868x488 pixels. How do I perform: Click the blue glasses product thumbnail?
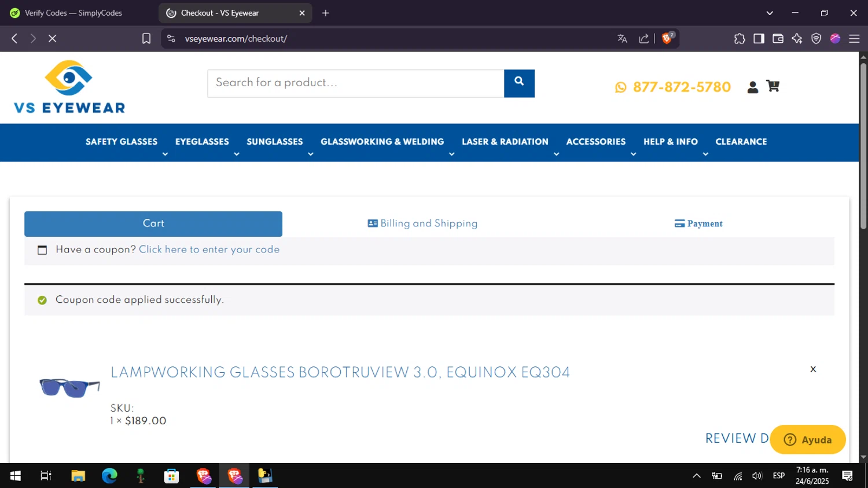69,387
